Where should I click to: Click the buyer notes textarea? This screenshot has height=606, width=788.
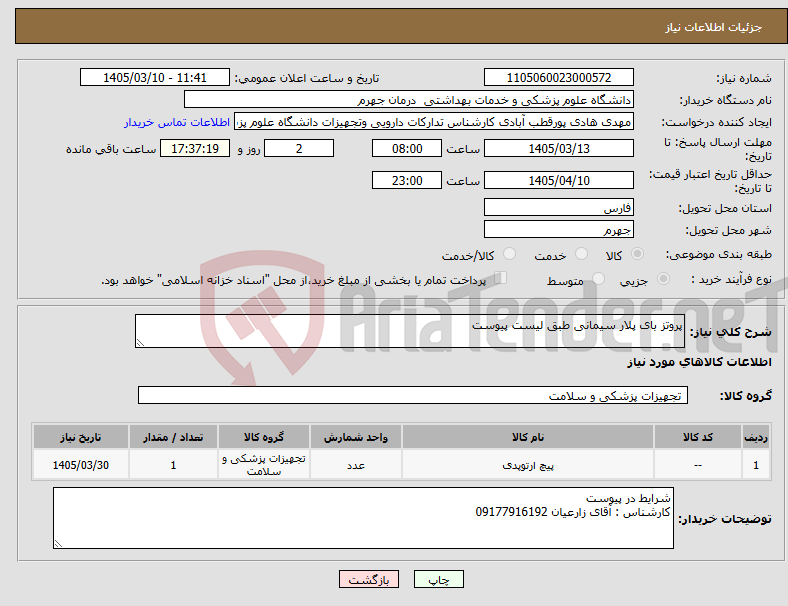click(x=363, y=518)
